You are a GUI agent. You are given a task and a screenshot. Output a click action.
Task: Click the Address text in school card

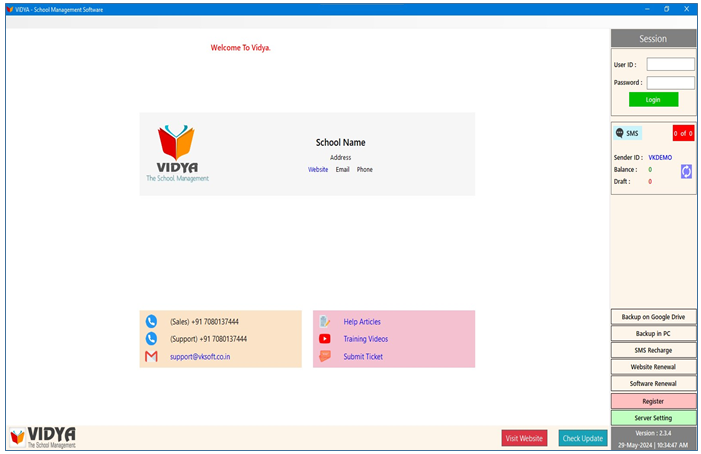click(x=341, y=157)
